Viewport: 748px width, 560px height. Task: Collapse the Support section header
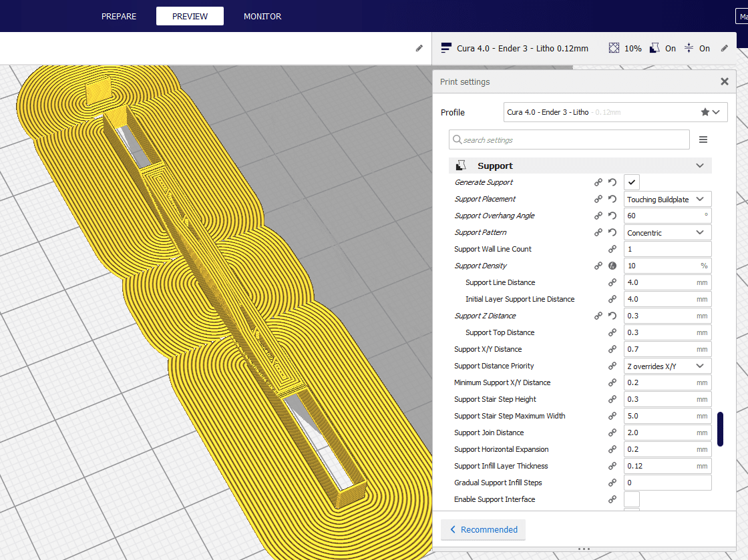pyautogui.click(x=580, y=166)
